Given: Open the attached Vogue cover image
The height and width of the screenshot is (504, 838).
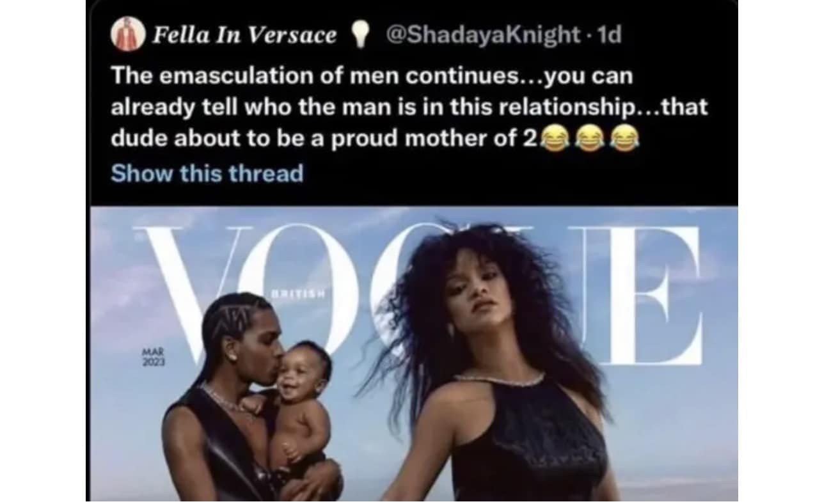Looking at the screenshot, I should (413, 354).
